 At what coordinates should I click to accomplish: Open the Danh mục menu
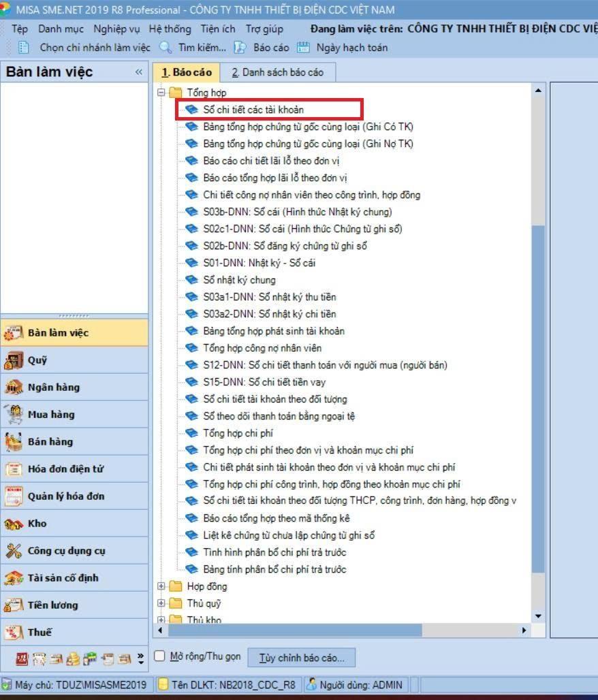point(61,29)
